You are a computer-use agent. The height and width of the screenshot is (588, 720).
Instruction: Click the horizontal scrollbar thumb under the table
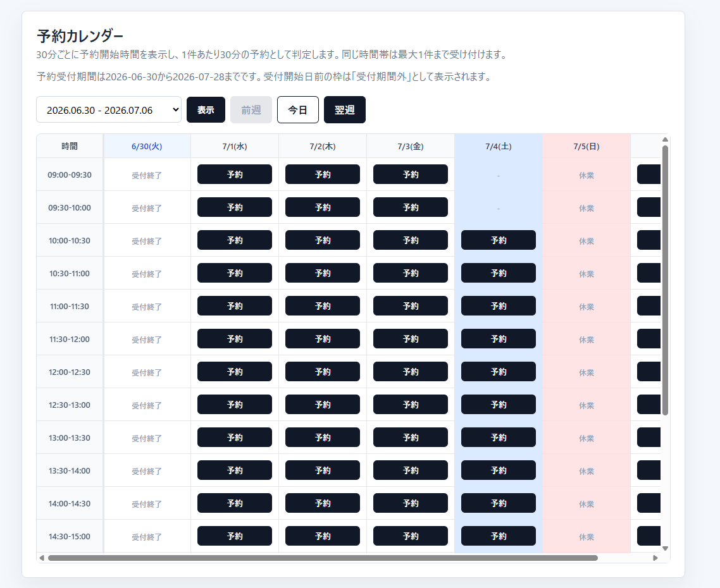[323, 558]
